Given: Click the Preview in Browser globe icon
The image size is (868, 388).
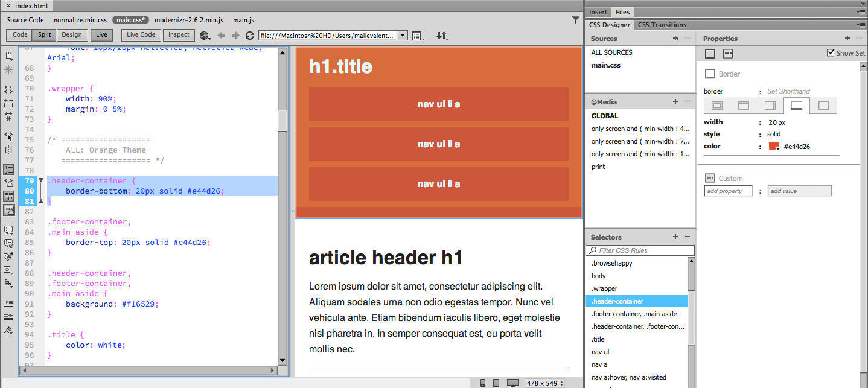Looking at the screenshot, I should [205, 36].
